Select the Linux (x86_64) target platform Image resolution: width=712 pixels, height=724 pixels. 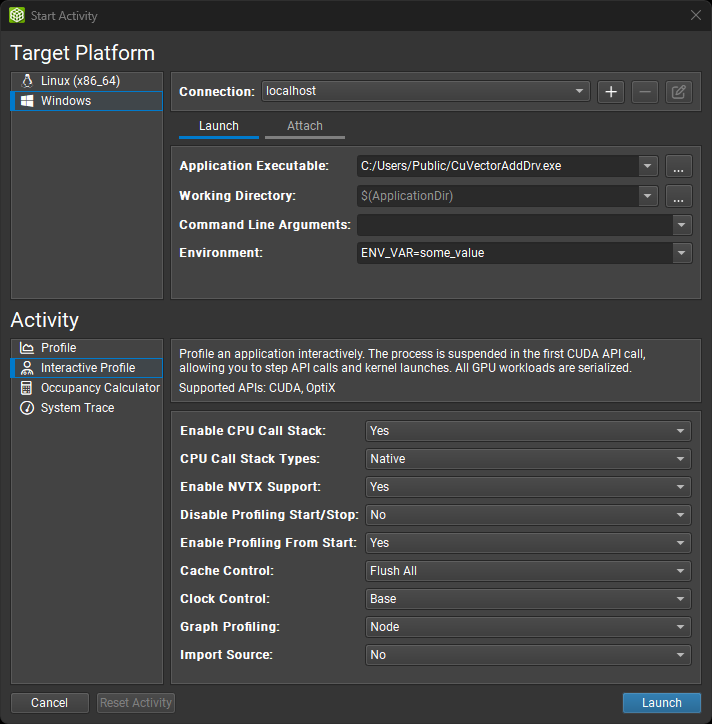pos(80,81)
